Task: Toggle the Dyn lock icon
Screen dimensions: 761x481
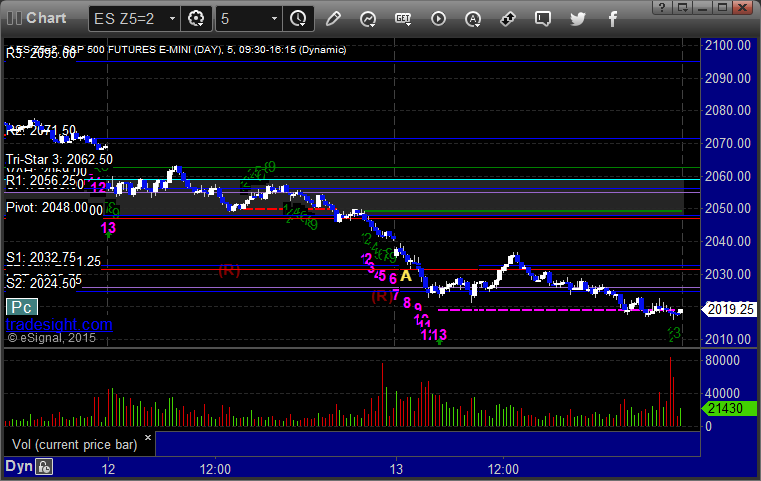Action: [x=44, y=467]
